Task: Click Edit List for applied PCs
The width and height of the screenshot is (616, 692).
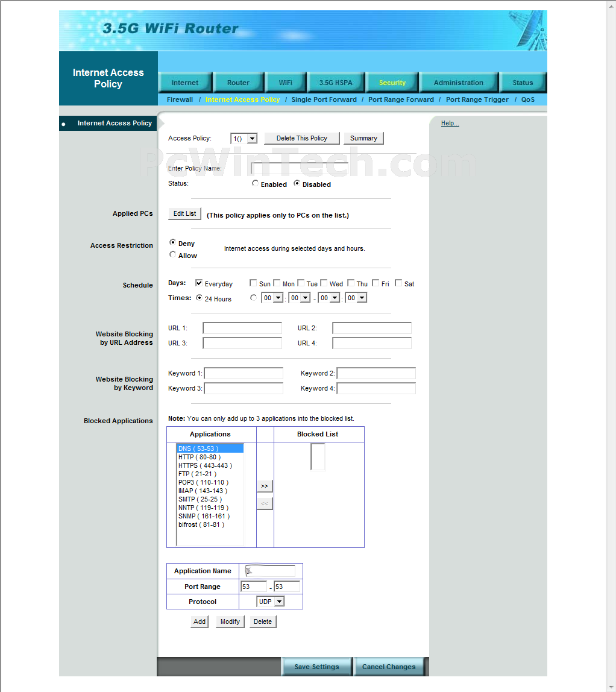Action: pyautogui.click(x=184, y=213)
